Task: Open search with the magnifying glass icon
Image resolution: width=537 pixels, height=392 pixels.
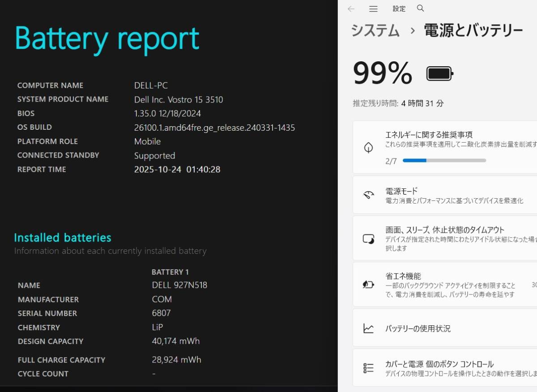Action: 420,8
